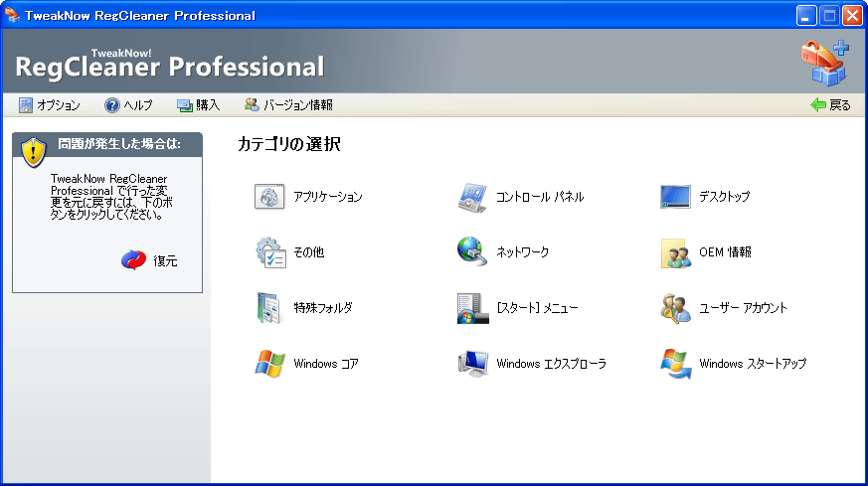
Task: Click the RegCleaner toolbox logo
Action: point(825,63)
